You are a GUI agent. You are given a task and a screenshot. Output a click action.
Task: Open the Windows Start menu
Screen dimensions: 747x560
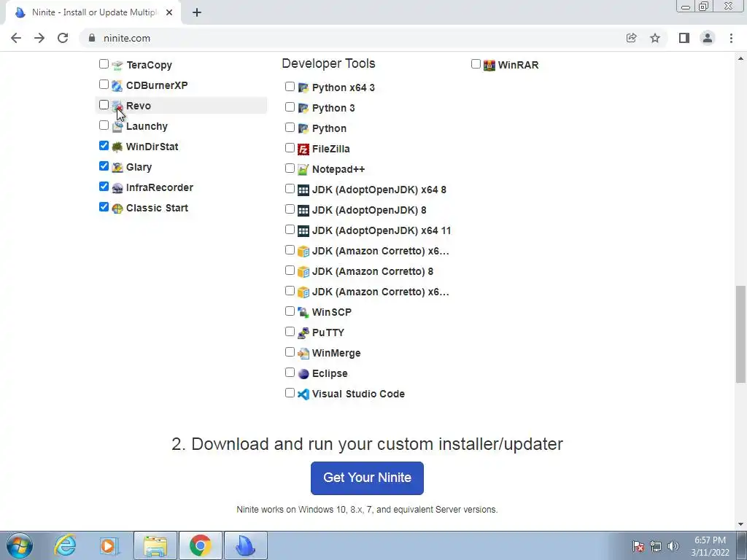20,545
